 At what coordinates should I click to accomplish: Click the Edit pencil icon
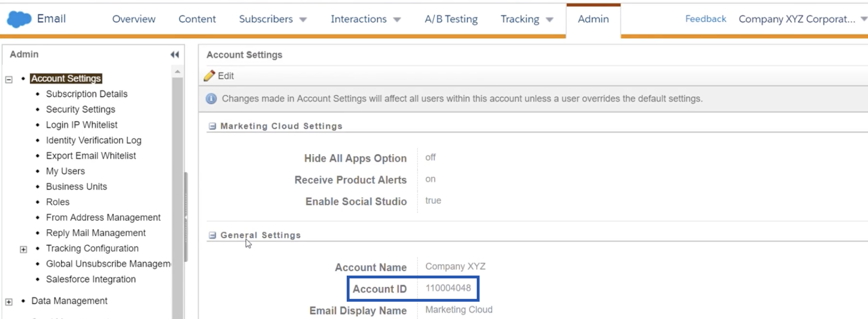click(209, 76)
